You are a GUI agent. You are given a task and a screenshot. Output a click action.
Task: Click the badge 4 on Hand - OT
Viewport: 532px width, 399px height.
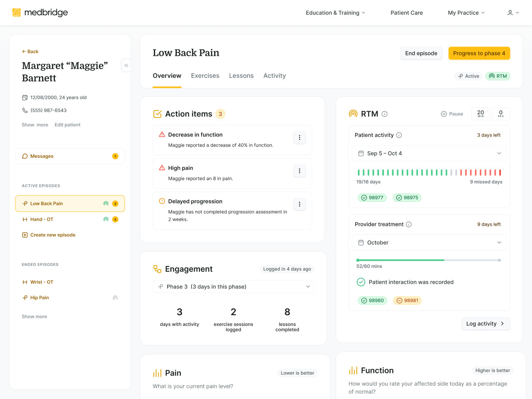click(115, 219)
